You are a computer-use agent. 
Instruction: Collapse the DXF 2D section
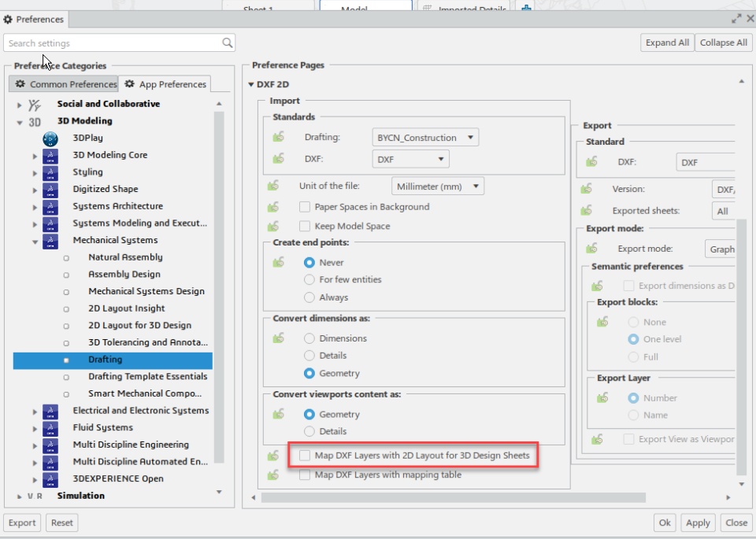pyautogui.click(x=250, y=84)
